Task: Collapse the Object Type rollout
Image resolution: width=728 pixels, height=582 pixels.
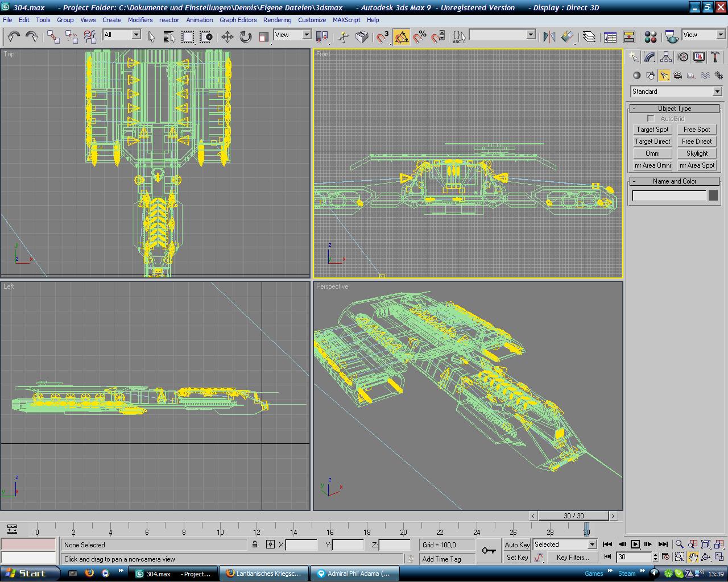Action: click(x=674, y=109)
